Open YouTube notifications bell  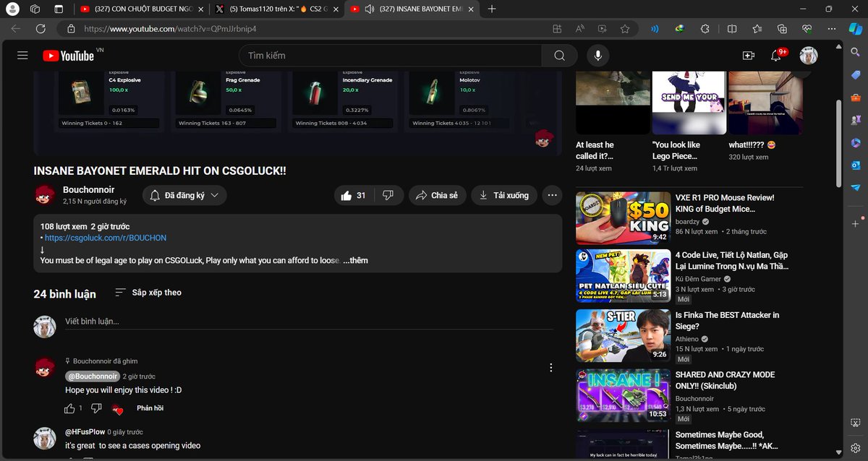(778, 56)
